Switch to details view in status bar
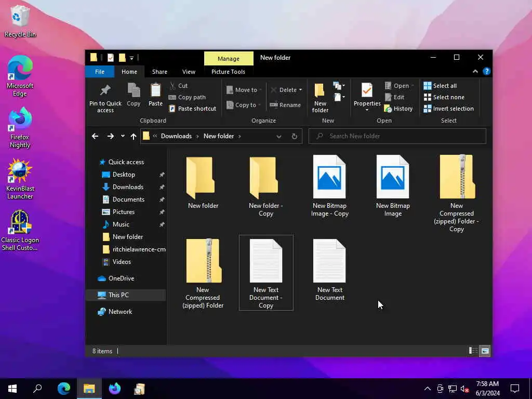532x399 pixels. coord(473,351)
